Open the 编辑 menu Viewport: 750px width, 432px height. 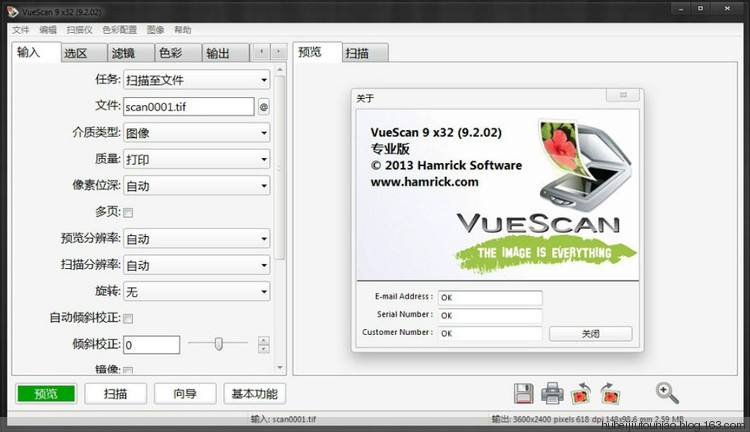tap(48, 30)
